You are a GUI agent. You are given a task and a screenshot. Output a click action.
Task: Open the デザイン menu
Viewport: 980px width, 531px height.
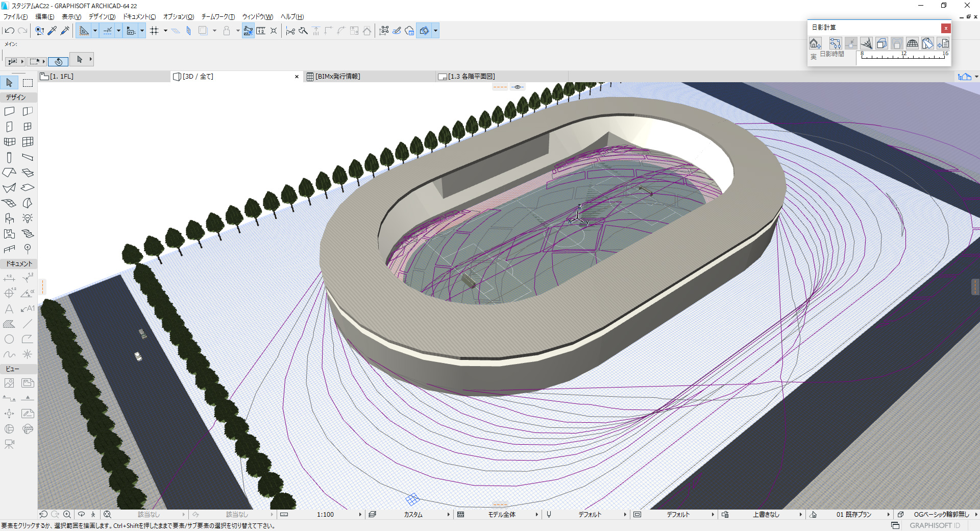[102, 16]
